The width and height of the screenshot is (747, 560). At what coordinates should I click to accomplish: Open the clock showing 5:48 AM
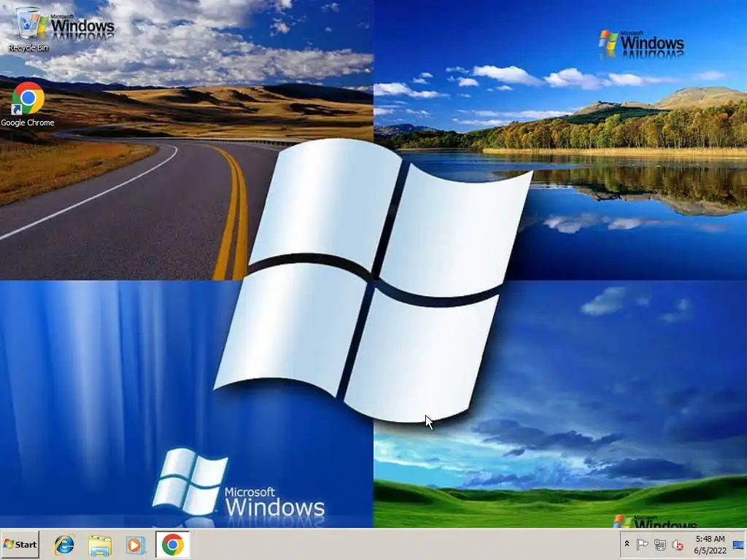tap(710, 544)
